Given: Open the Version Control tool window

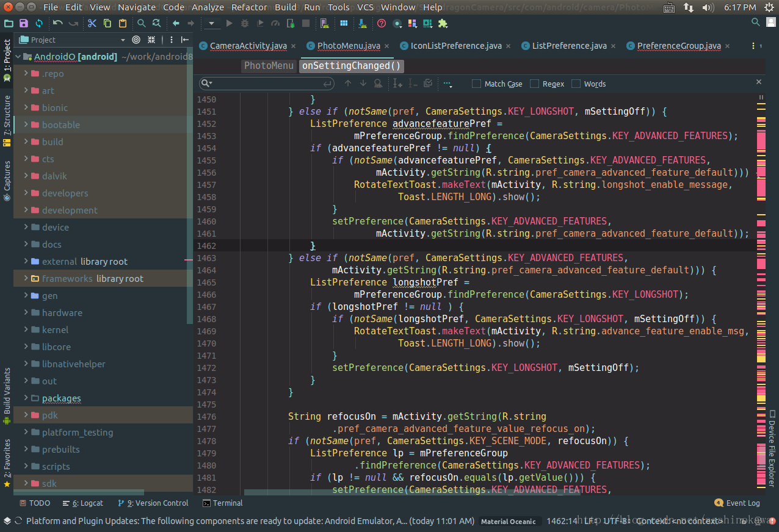Looking at the screenshot, I should (153, 503).
